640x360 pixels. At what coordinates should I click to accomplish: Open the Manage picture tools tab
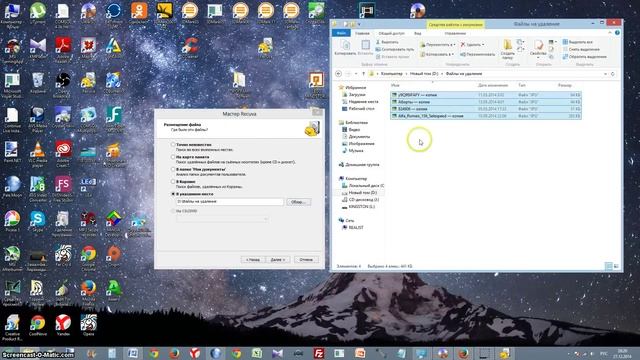click(455, 33)
